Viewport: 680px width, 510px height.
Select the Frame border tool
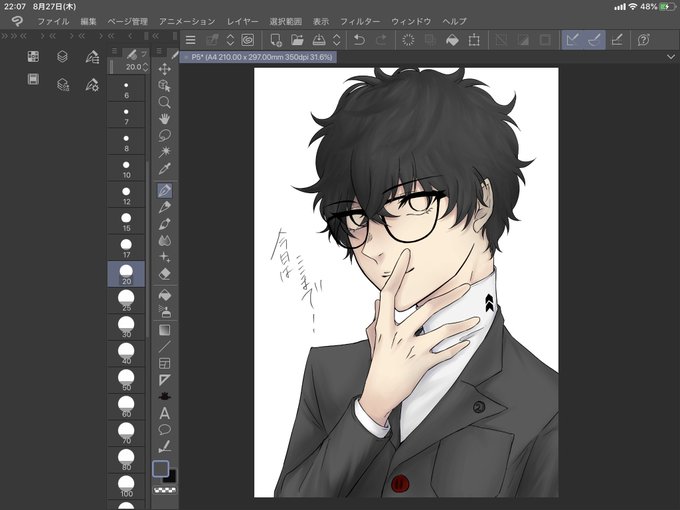click(164, 363)
